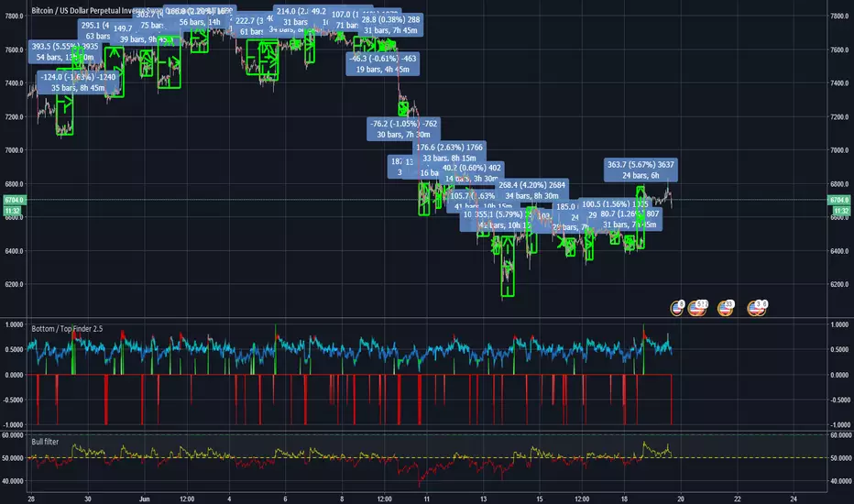Select the Bull filter indicator label
854x504 pixels.
click(x=45, y=442)
